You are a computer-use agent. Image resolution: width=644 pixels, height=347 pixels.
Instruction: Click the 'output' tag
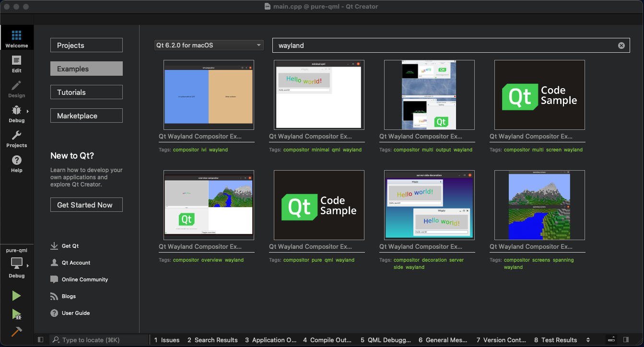click(x=444, y=150)
